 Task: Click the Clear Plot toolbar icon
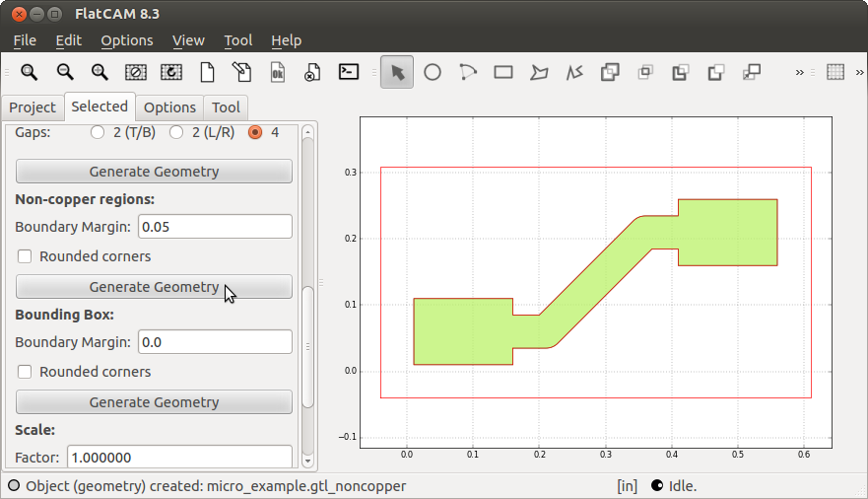tap(136, 72)
